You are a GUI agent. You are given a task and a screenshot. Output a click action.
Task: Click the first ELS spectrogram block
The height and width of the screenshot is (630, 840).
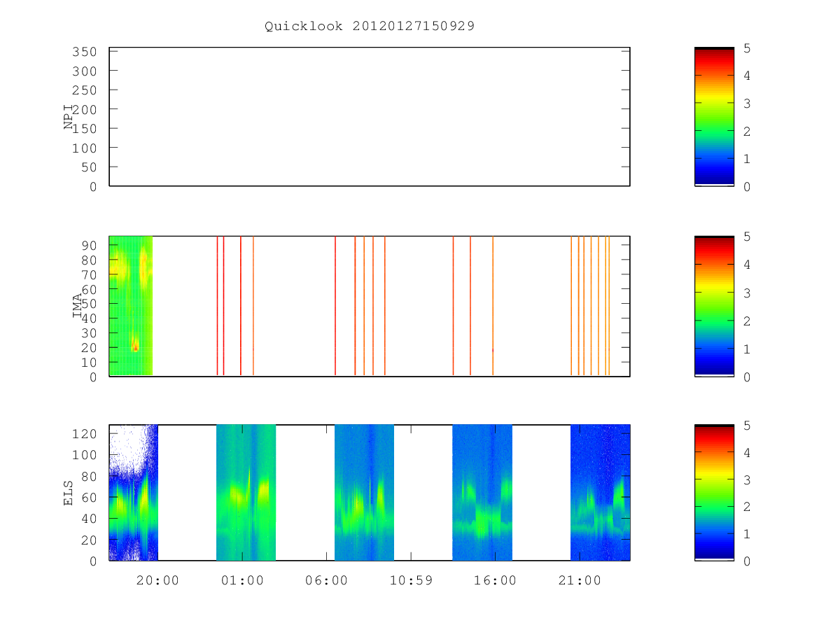[134, 493]
